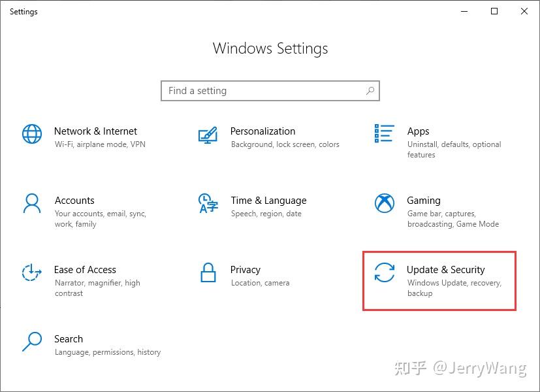The height and width of the screenshot is (392, 540).
Task: Go to the Personalization settings label
Action: pos(262,131)
